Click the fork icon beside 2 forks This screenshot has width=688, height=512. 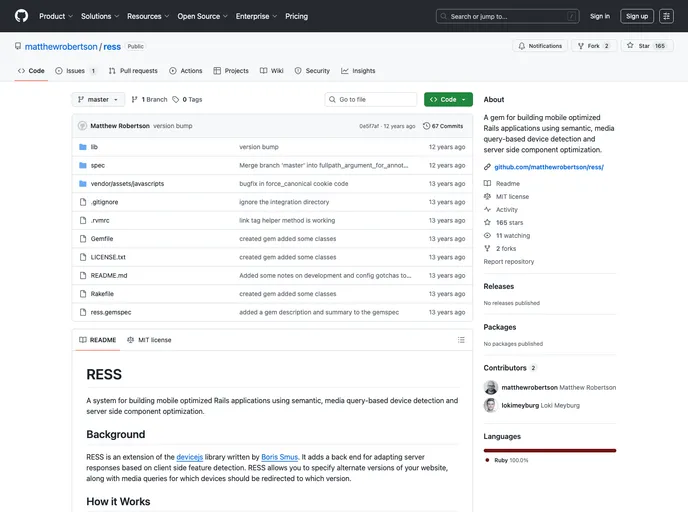click(x=487, y=248)
